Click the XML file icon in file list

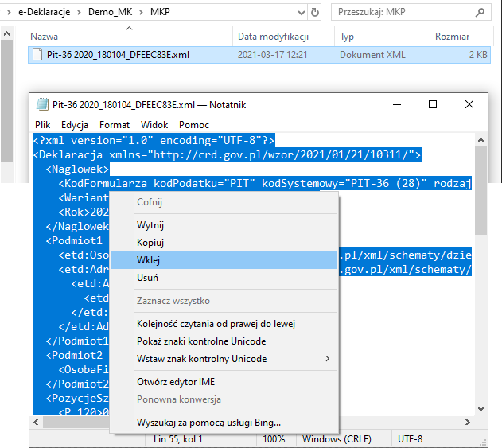pos(37,55)
